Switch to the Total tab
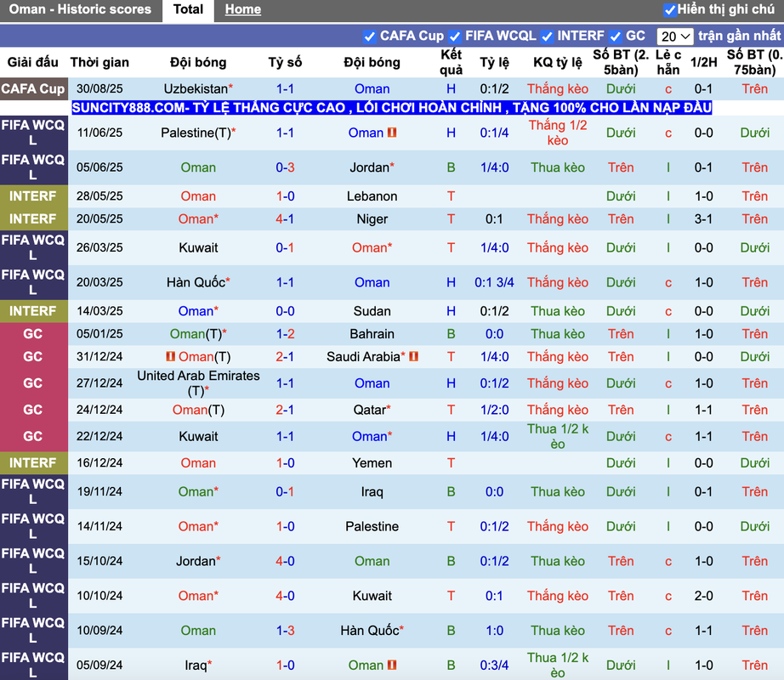The width and height of the screenshot is (784, 680). tap(188, 9)
